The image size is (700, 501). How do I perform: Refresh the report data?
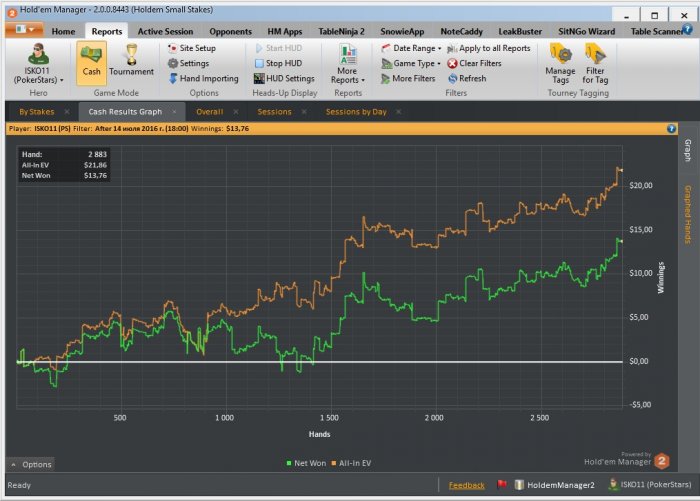[453, 78]
